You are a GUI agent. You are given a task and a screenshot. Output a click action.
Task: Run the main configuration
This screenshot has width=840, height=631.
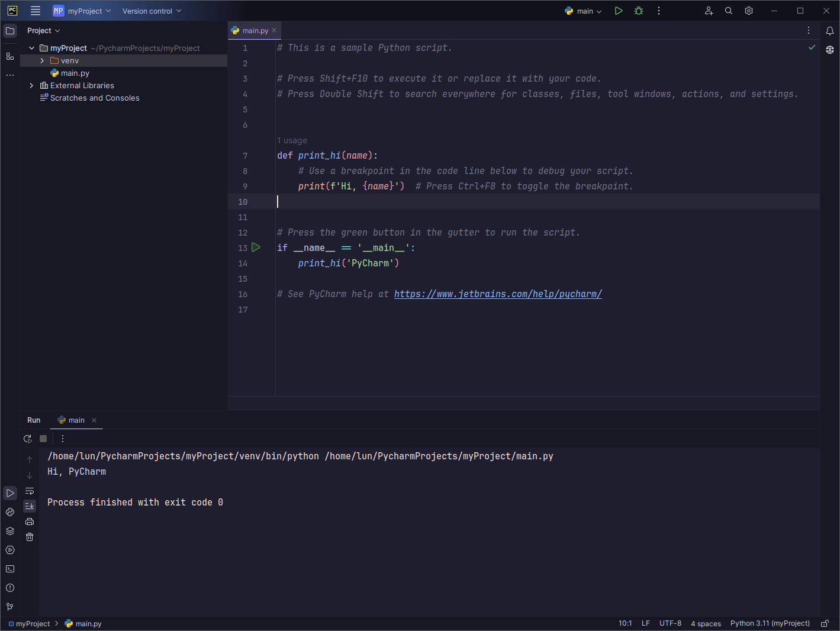[619, 11]
